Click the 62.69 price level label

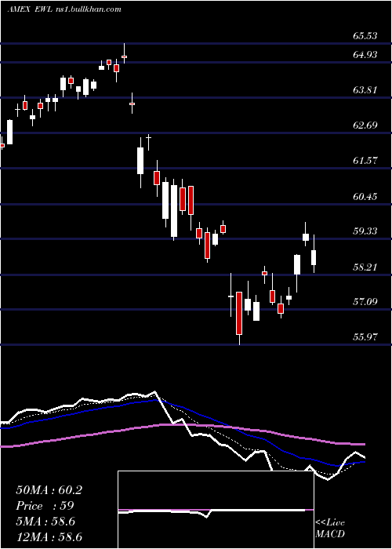tap(365, 125)
